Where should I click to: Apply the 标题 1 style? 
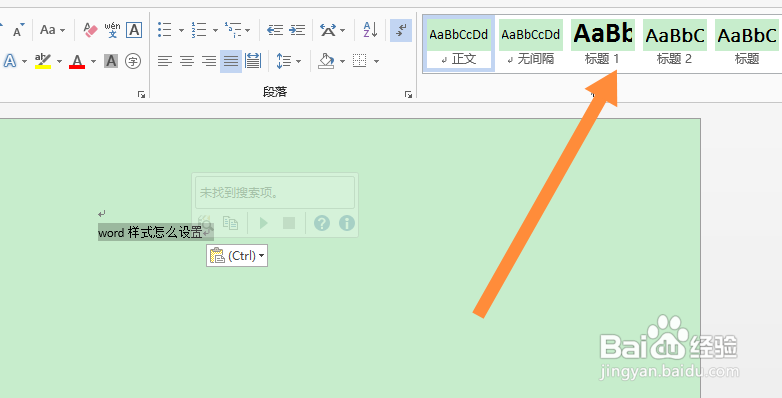point(602,43)
